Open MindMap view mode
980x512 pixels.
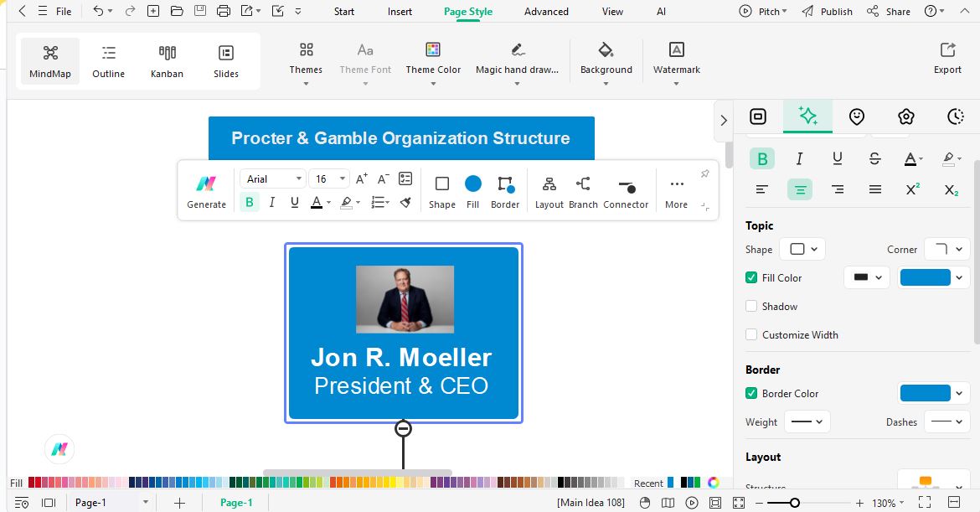[x=50, y=61]
